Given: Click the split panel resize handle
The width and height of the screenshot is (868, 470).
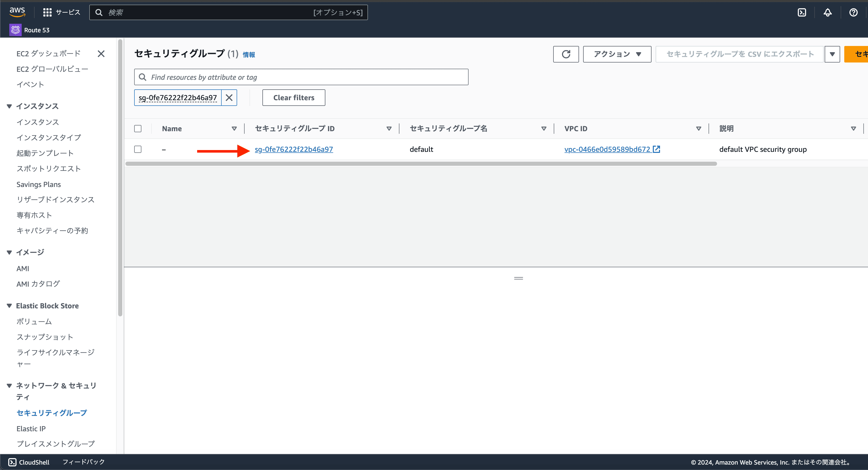Looking at the screenshot, I should [518, 278].
